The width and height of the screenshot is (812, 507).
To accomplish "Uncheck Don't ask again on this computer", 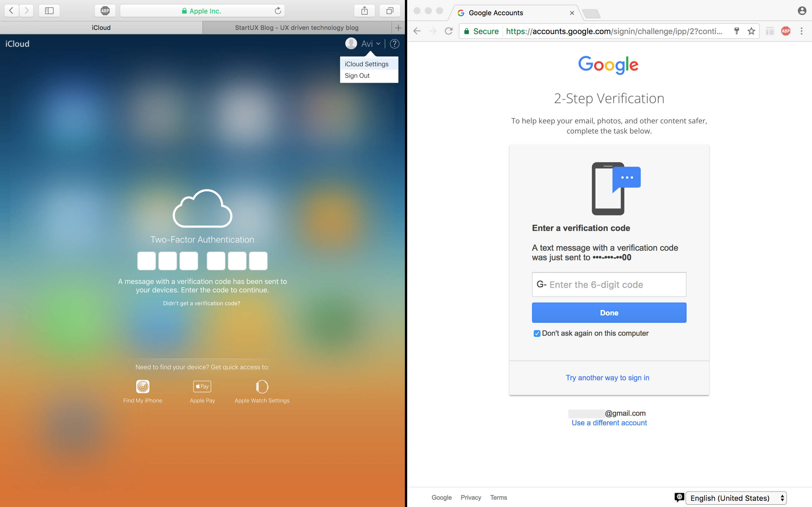I will point(537,333).
